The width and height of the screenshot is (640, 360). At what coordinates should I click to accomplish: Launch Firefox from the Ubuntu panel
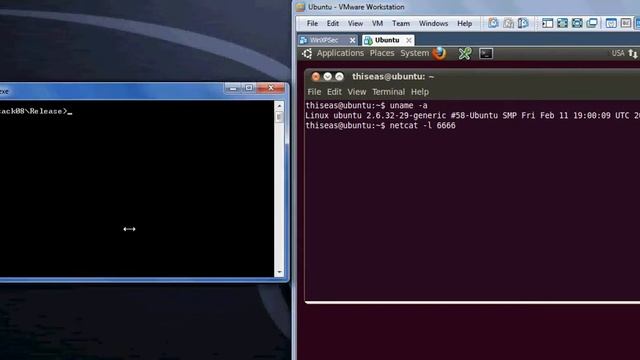click(x=439, y=53)
